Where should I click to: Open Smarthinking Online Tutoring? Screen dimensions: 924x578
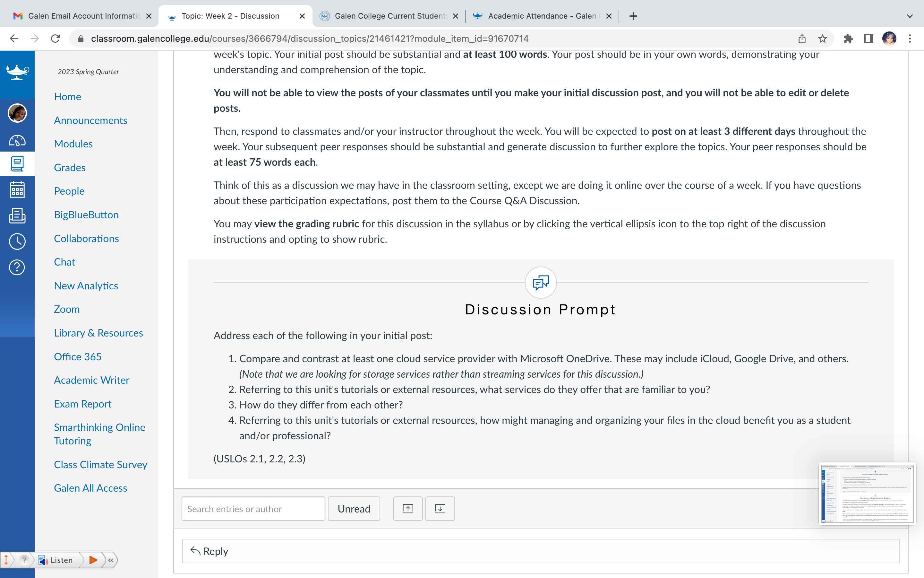[x=100, y=434]
